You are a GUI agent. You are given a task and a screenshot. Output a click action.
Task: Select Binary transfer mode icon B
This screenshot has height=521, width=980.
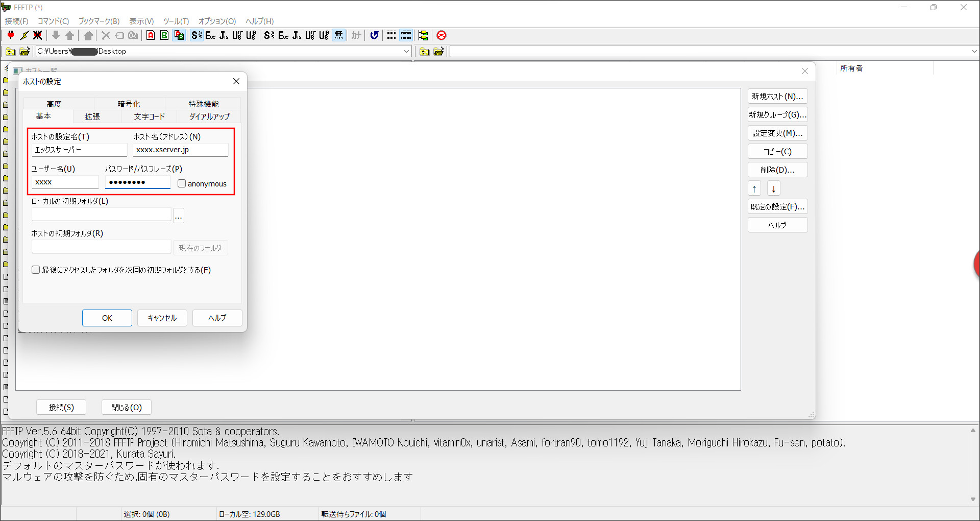coord(164,35)
